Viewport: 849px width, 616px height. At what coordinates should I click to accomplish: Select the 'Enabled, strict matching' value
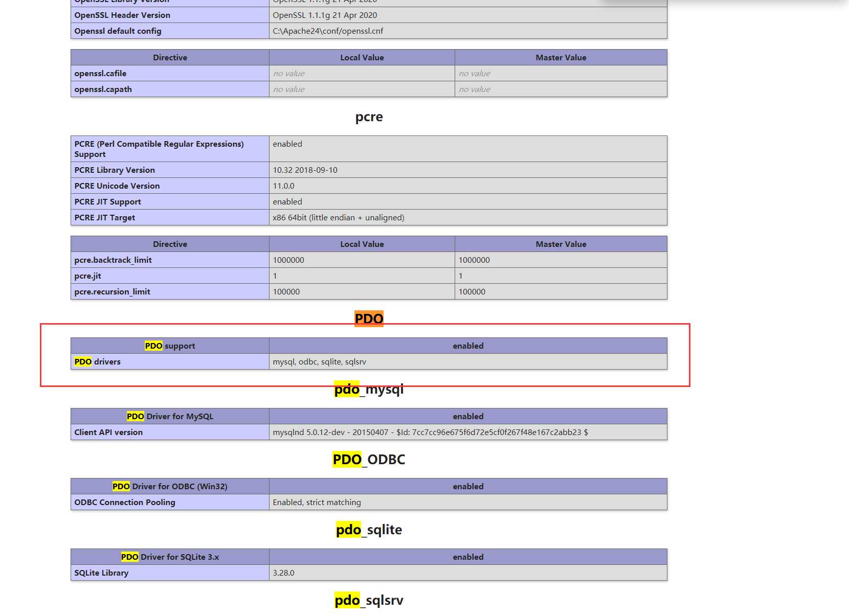pos(317,503)
